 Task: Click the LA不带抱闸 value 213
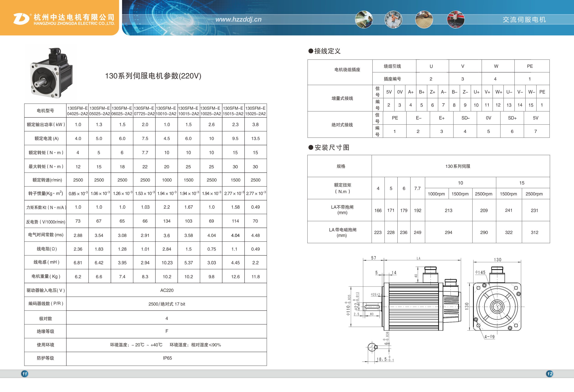[x=449, y=210]
